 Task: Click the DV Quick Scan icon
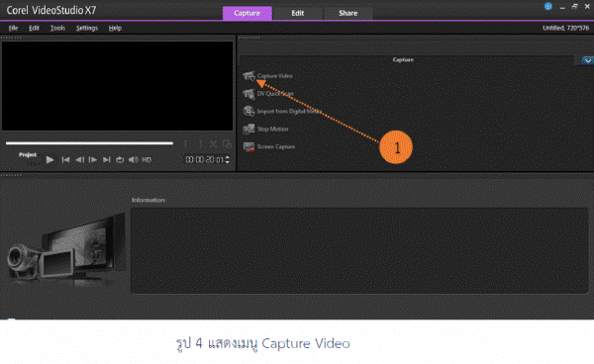[248, 93]
